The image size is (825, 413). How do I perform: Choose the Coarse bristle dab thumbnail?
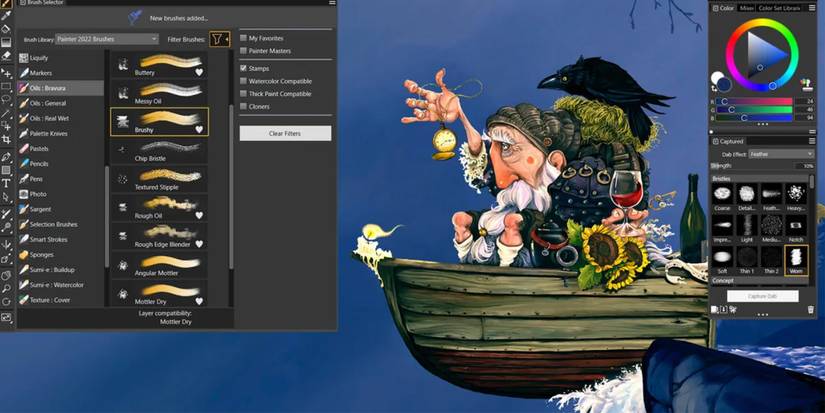coord(721,194)
